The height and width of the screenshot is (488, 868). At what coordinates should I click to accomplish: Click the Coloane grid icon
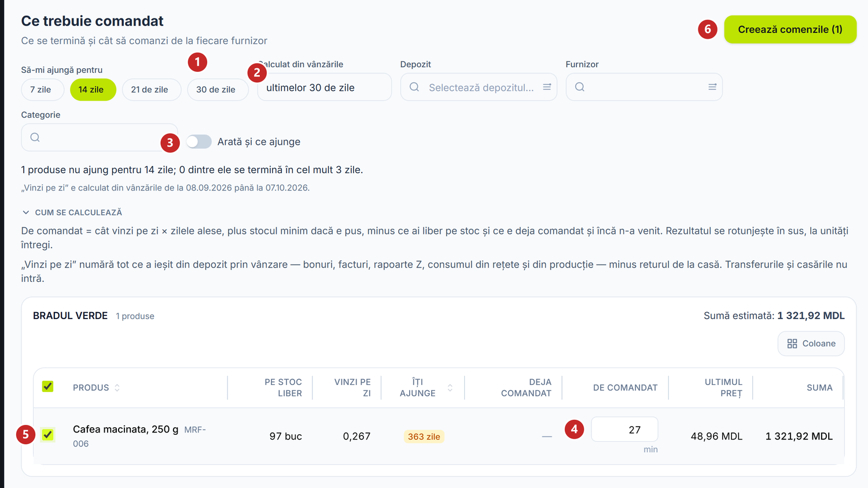[792, 344]
